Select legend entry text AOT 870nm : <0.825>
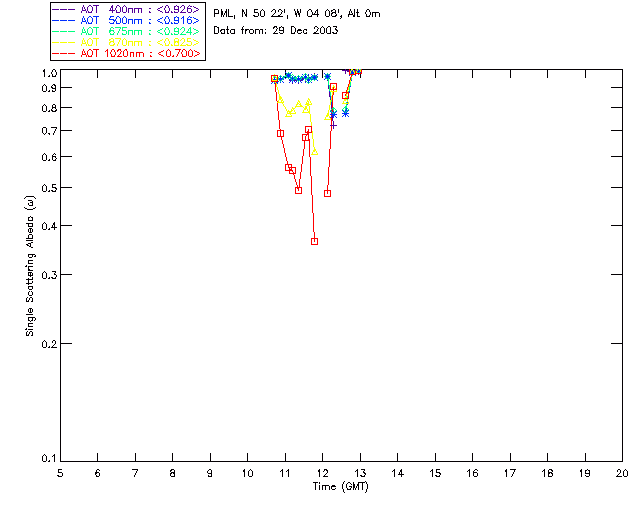Screen dimensions: 640x512 [x=140, y=42]
